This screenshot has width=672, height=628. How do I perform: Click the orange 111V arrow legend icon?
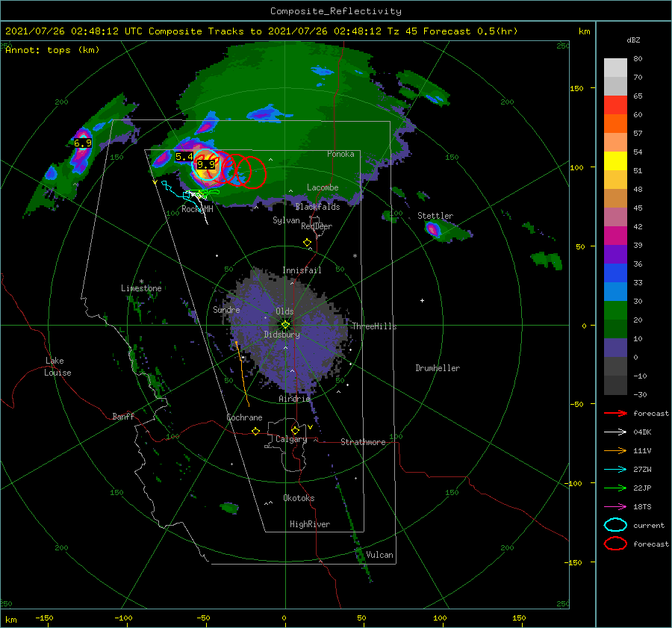(x=615, y=450)
